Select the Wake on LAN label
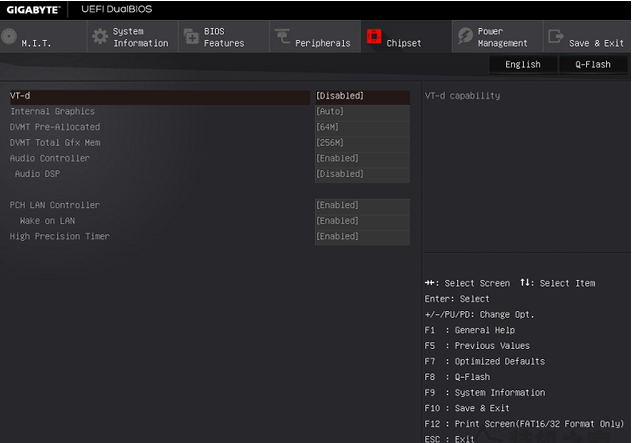 pyautogui.click(x=47, y=221)
